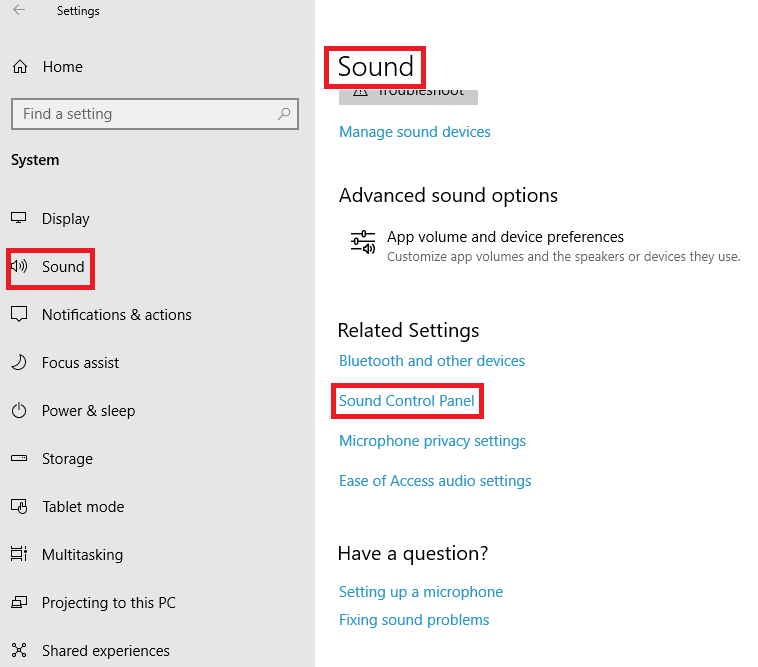Go to Shared experiences settings
The width and height of the screenshot is (758, 667).
[x=105, y=651]
